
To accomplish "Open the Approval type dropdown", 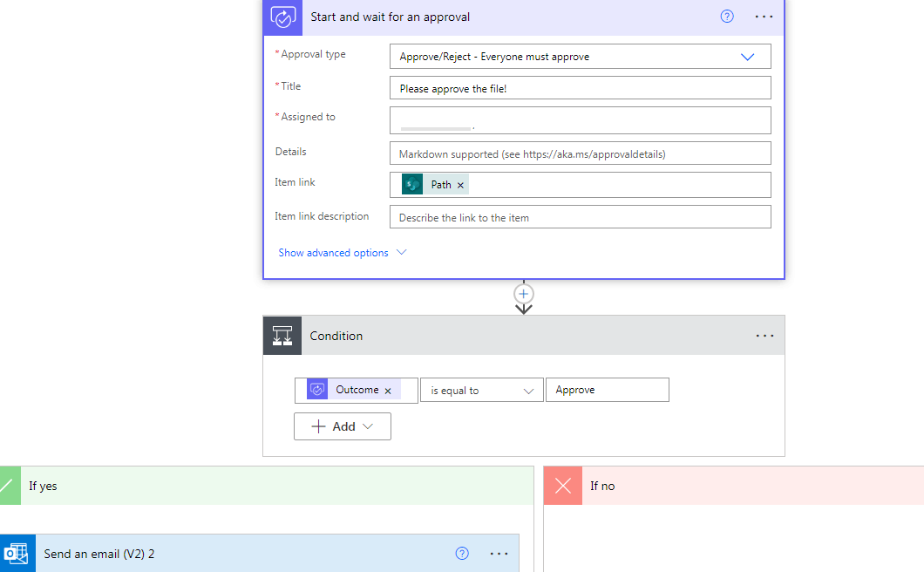I will pyautogui.click(x=580, y=57).
